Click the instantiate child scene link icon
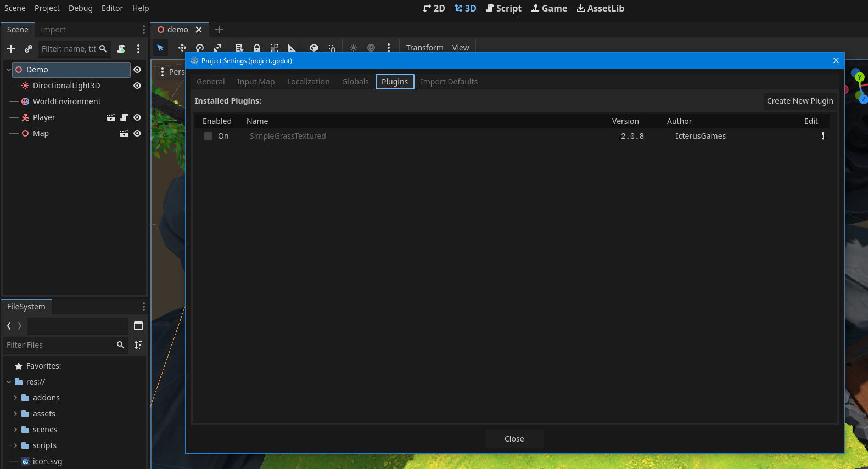The image size is (868, 469). (x=29, y=49)
